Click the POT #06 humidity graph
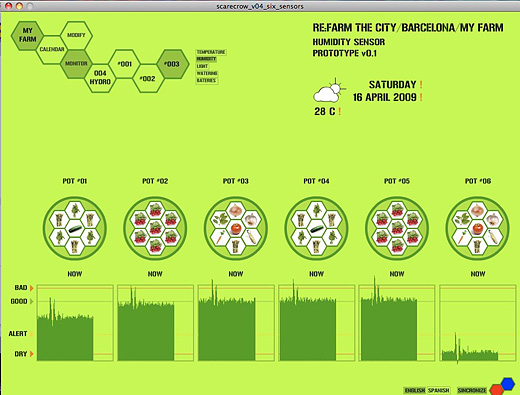The width and height of the screenshot is (520, 395). (478, 323)
